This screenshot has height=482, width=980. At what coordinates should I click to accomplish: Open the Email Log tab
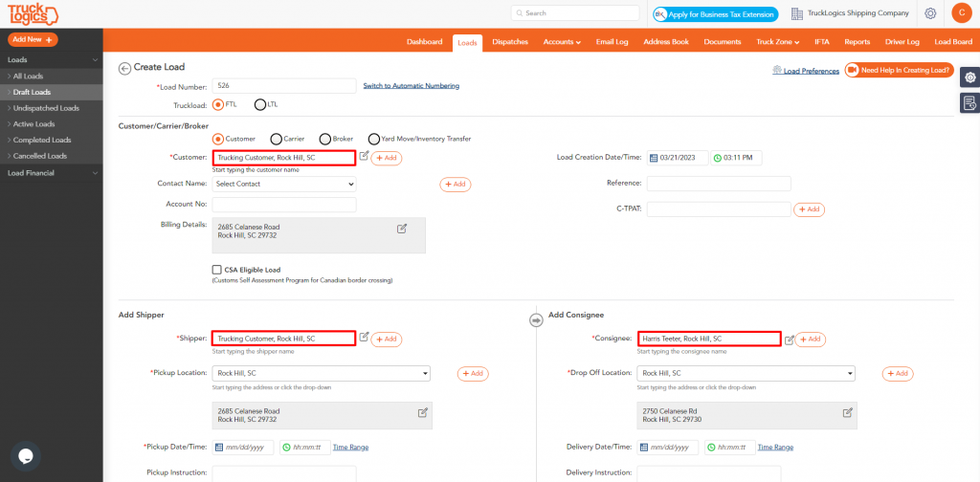click(612, 42)
